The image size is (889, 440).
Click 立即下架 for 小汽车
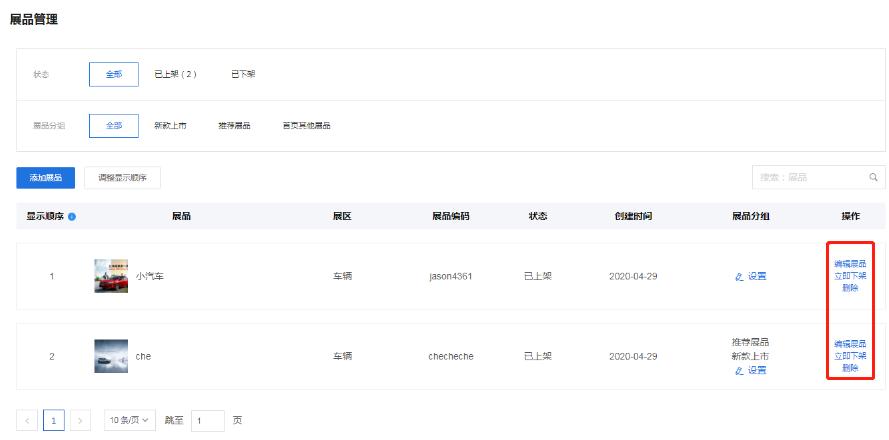point(850,276)
